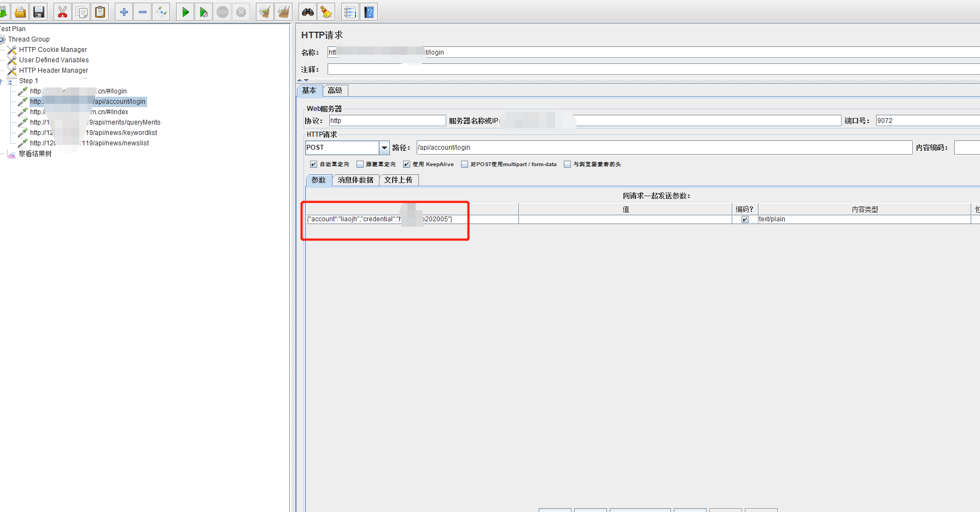Enable 跟随重定向 checkbox

(360, 164)
